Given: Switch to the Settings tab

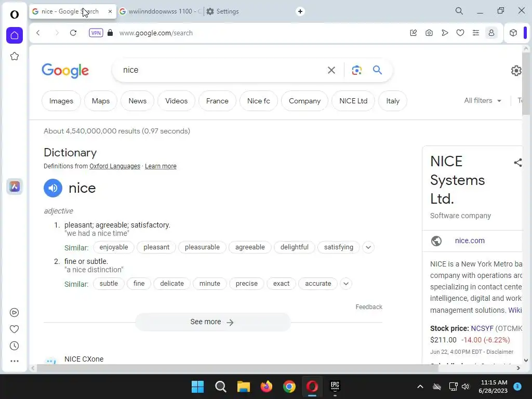Looking at the screenshot, I should [222, 11].
